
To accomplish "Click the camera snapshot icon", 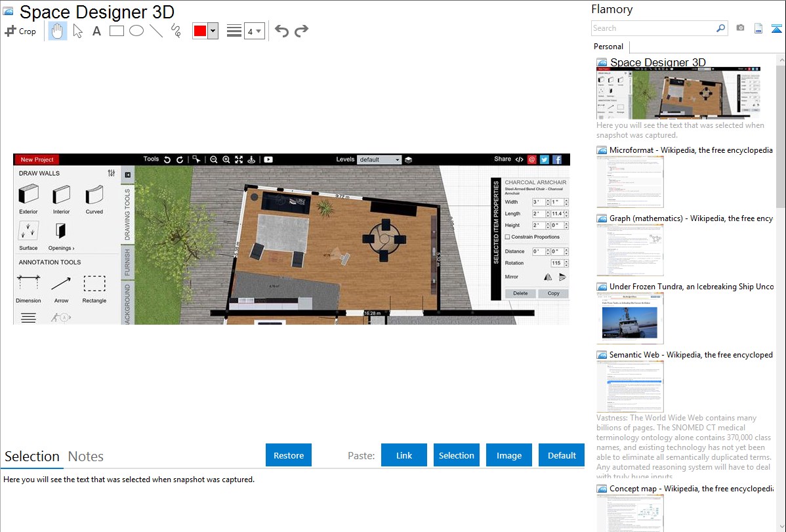I will (x=740, y=28).
